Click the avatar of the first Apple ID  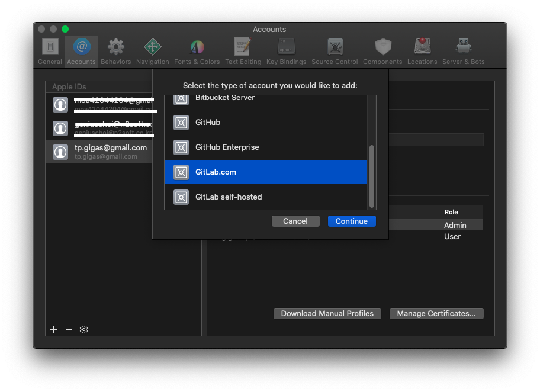(x=60, y=105)
